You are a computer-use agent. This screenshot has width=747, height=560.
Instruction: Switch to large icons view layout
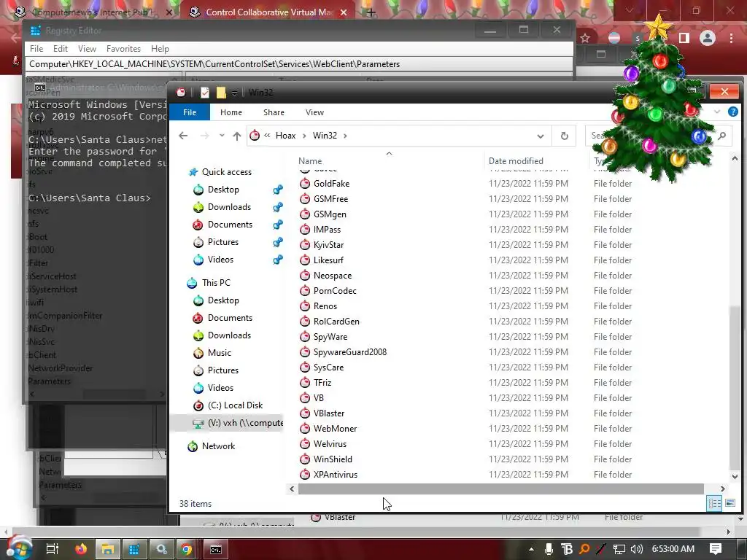click(729, 503)
